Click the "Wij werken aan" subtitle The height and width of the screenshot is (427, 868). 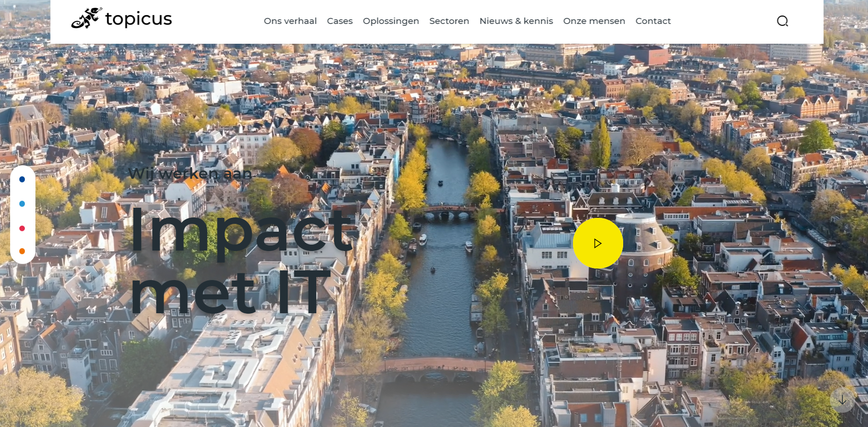190,174
